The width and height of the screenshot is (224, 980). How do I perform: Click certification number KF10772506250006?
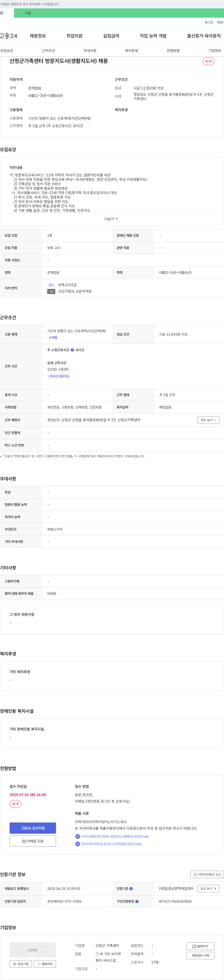click(x=175, y=901)
